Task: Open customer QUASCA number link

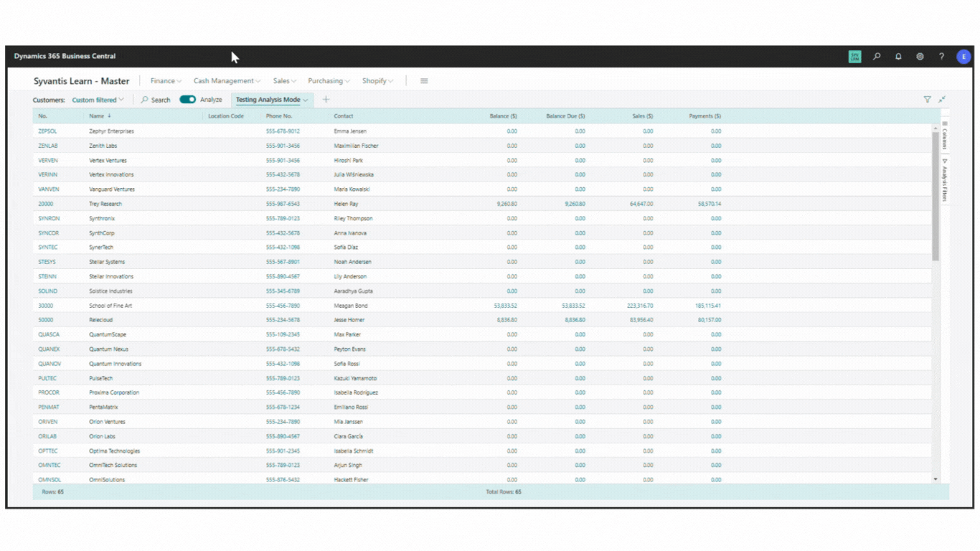Action: [x=49, y=334]
